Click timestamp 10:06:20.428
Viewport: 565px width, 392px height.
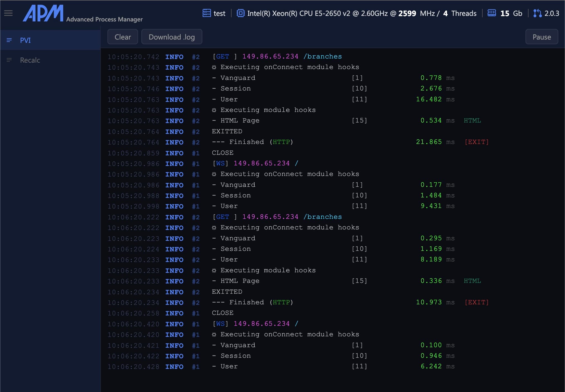(x=133, y=367)
